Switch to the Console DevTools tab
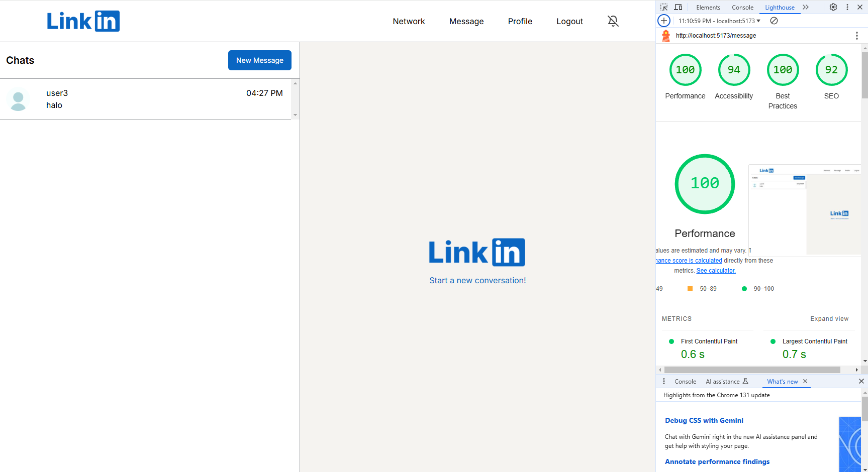Image resolution: width=868 pixels, height=472 pixels. click(742, 7)
